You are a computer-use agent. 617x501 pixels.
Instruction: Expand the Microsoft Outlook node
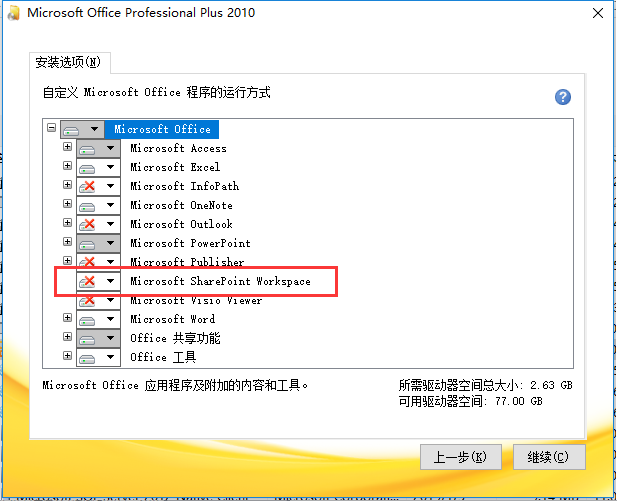tap(67, 223)
